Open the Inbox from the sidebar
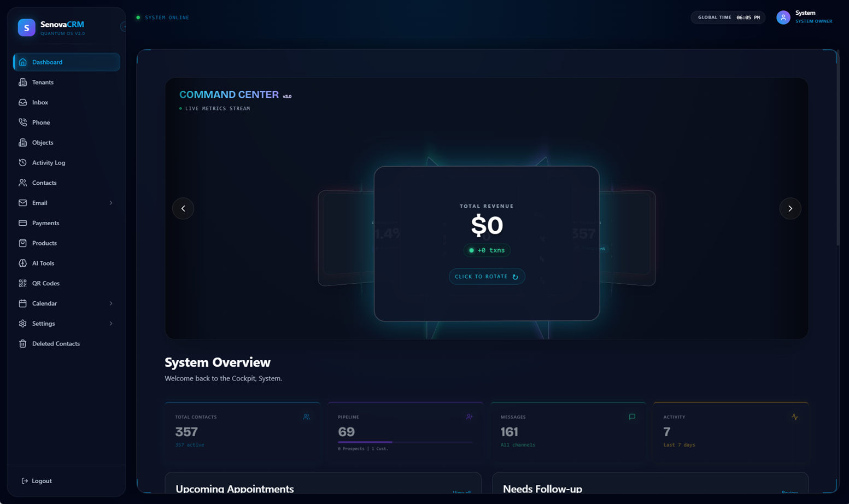Screen dimensions: 849x504 pyautogui.click(x=40, y=102)
